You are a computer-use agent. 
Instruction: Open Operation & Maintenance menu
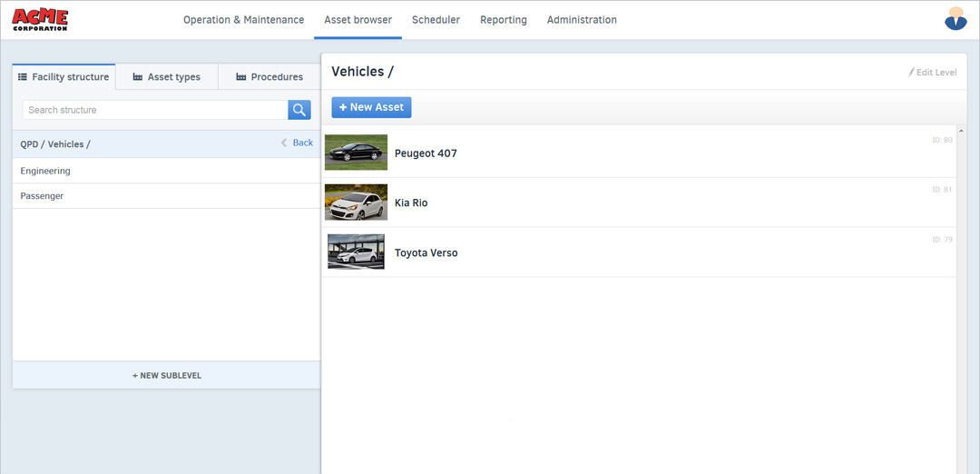(244, 20)
